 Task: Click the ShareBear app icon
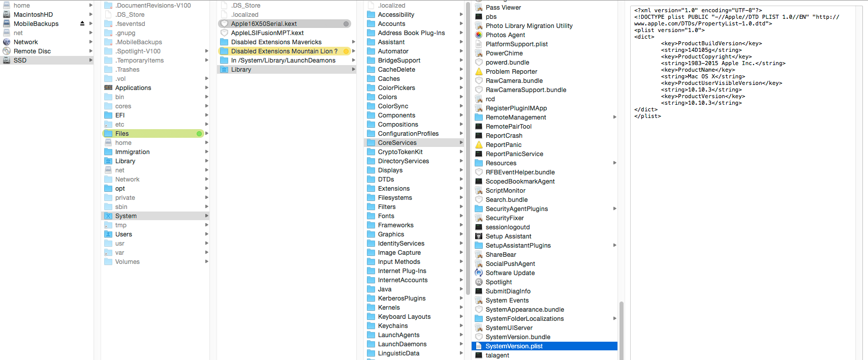click(479, 255)
